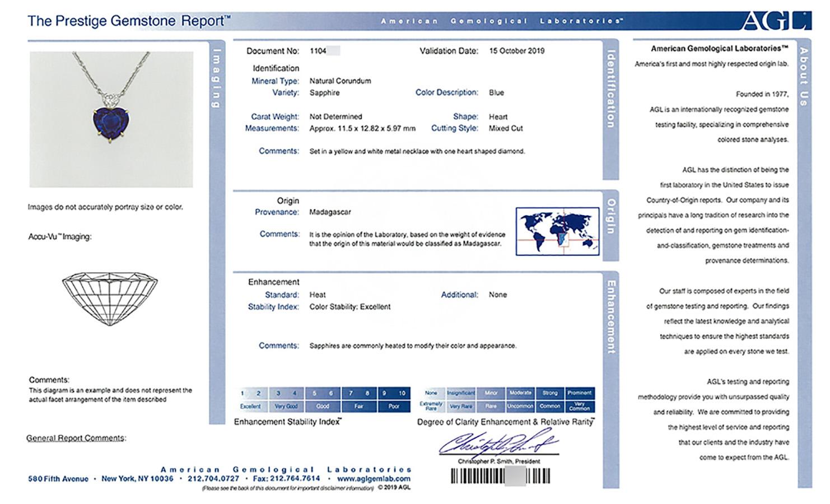
Task: Click the world map origin graphic
Action: pyautogui.click(x=557, y=231)
